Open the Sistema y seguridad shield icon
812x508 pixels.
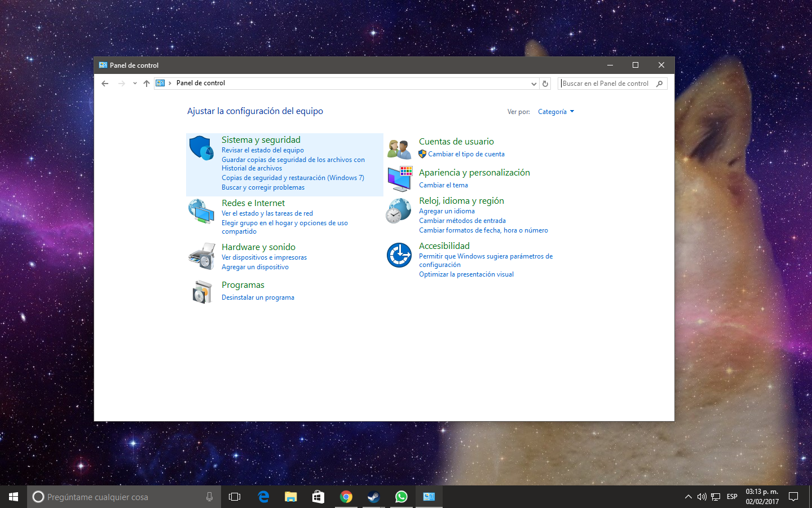click(201, 148)
